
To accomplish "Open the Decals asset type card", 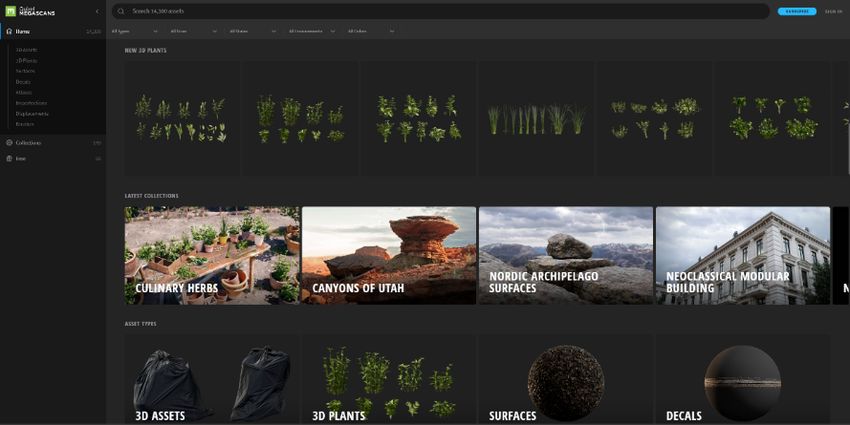I will pyautogui.click(x=743, y=379).
